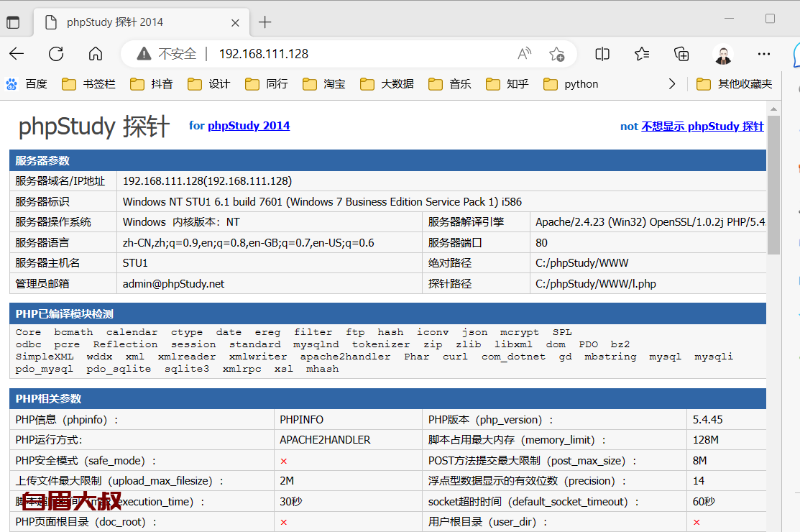Click the server identifier Windows NT STU1 text

tap(322, 202)
